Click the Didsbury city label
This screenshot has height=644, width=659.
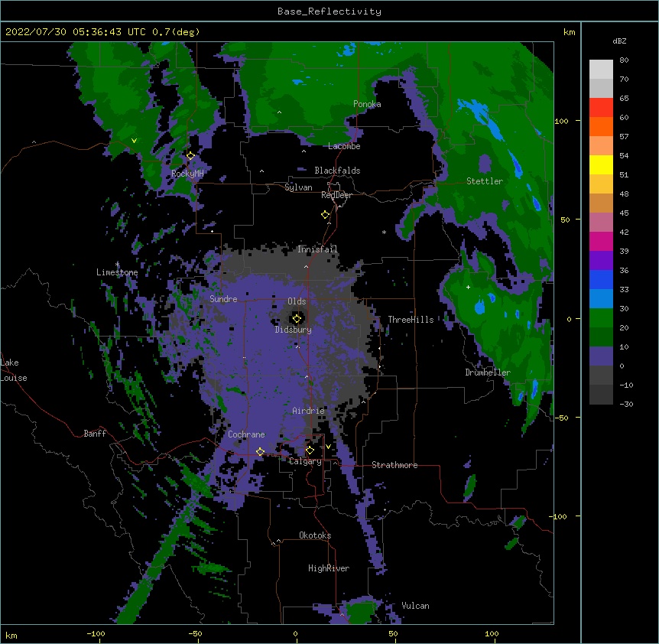coord(294,330)
